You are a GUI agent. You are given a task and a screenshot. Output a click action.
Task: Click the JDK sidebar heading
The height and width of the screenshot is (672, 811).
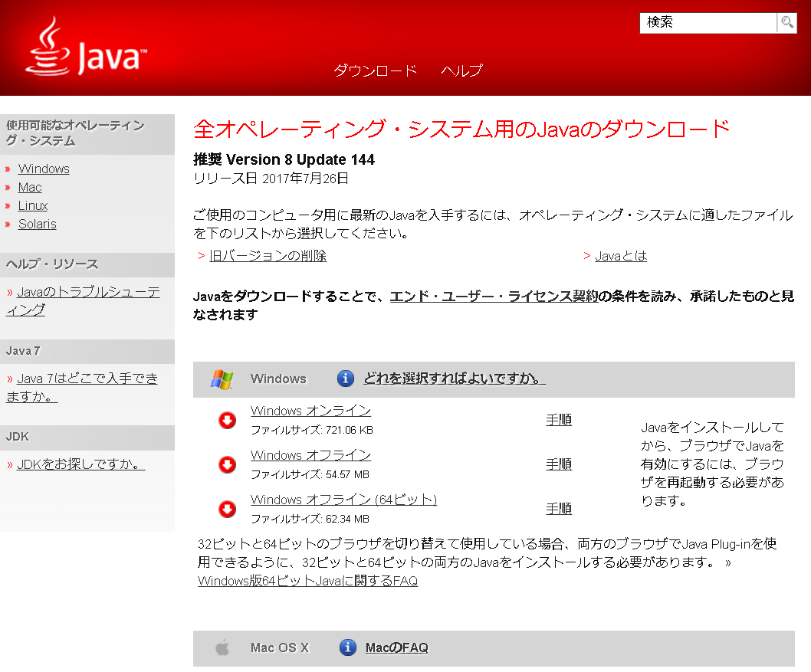pyautogui.click(x=18, y=437)
